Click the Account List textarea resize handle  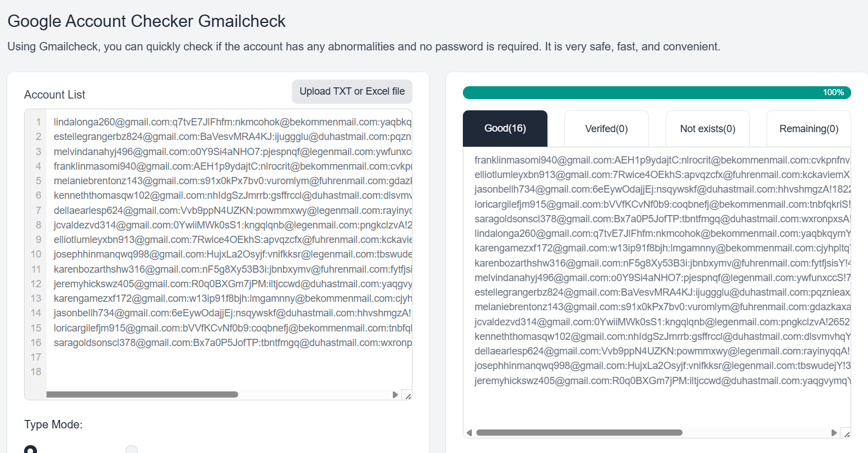tap(407, 395)
